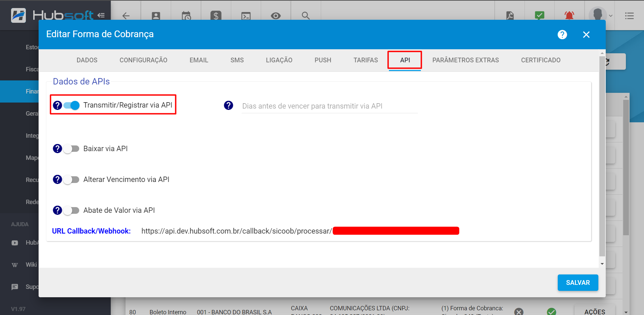This screenshot has width=644, height=315.
Task: Switch to the TARIFAS tab
Action: coord(365,60)
